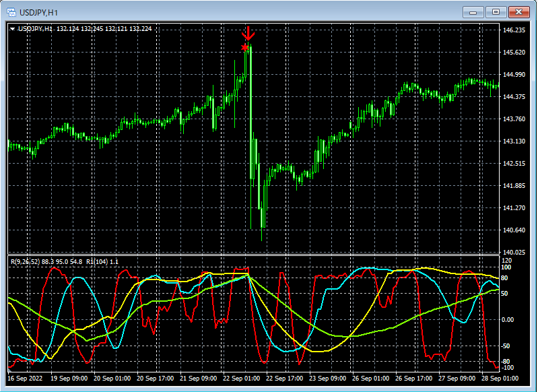Click price label 141.270 on the scale

coord(514,208)
